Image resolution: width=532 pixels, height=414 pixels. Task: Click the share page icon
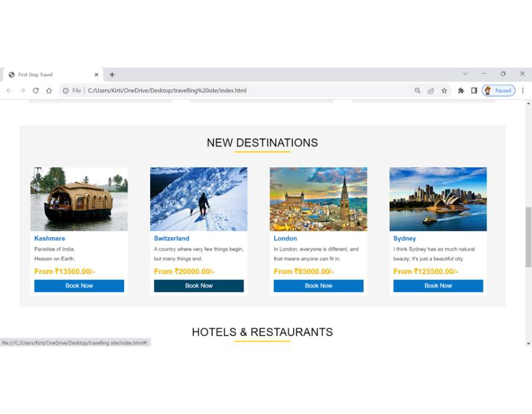(431, 90)
